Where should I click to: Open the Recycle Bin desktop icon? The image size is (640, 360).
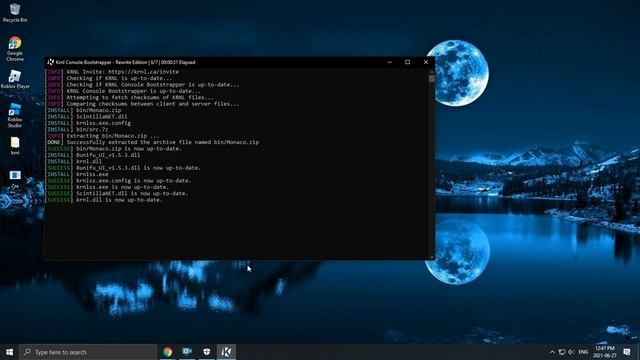click(15, 13)
